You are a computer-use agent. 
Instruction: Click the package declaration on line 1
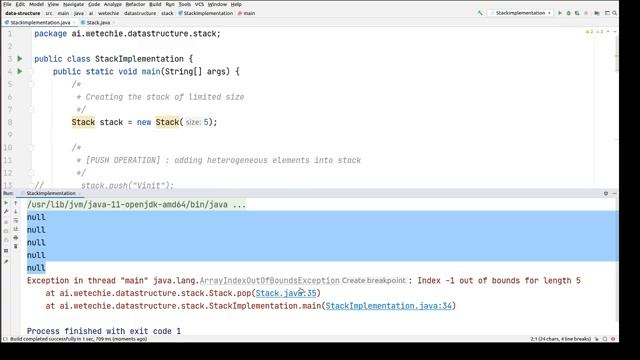click(x=127, y=34)
